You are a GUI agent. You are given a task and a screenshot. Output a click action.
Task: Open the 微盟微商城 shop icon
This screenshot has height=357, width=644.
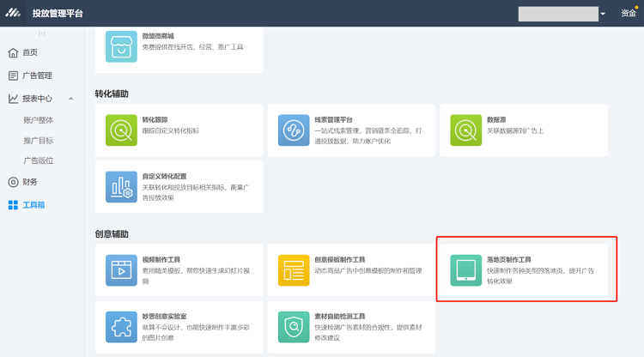click(x=121, y=47)
